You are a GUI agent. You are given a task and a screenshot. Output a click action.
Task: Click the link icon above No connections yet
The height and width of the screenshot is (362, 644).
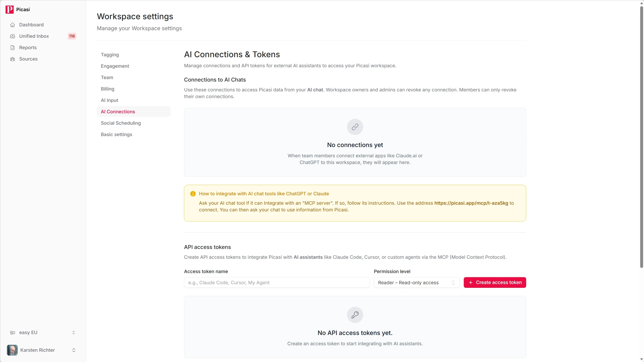point(355,127)
